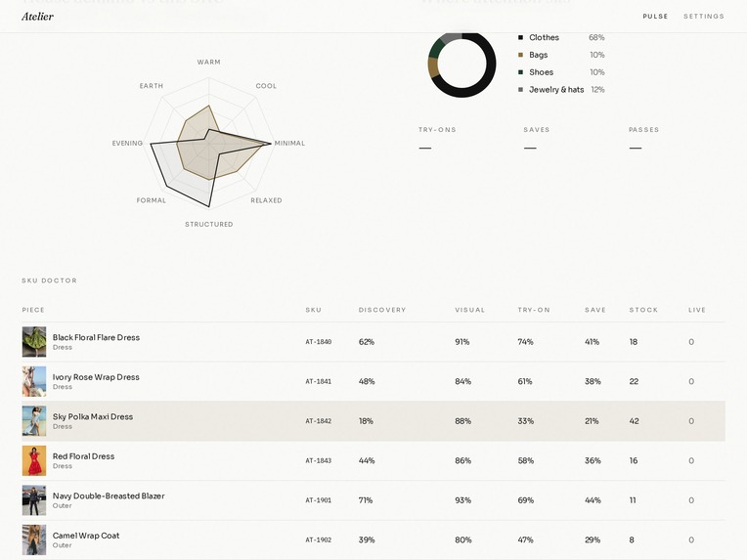
Task: Click the Shoes legend label
Action: point(542,72)
